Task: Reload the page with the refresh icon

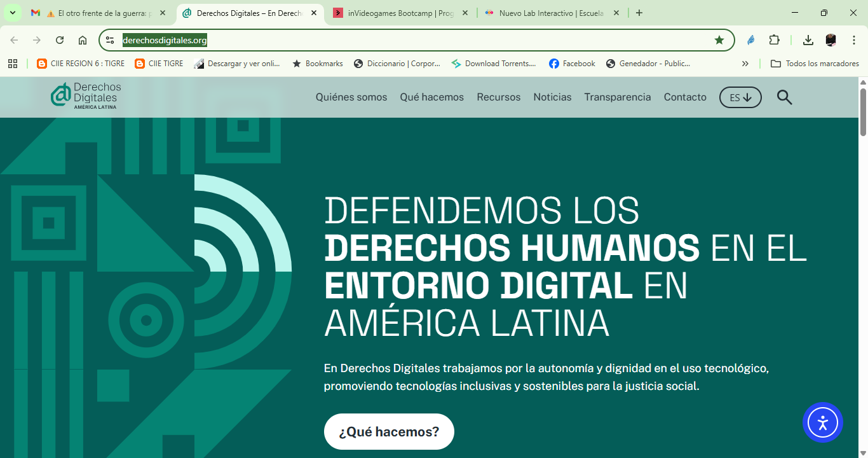Action: (x=59, y=39)
